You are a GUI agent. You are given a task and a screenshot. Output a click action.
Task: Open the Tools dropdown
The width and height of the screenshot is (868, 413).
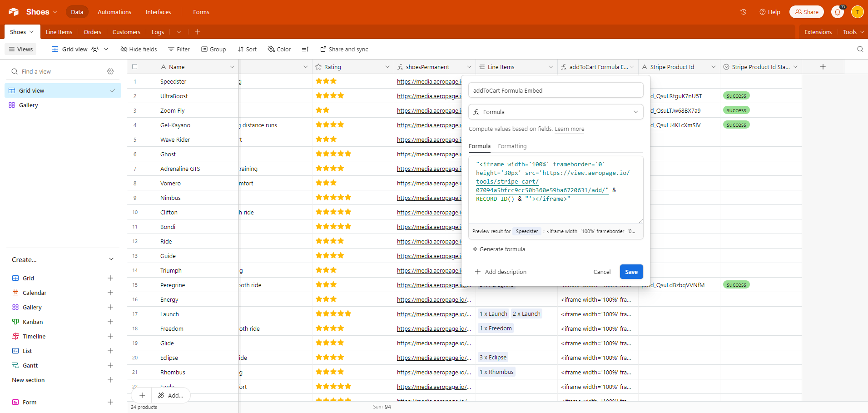[x=853, y=32]
